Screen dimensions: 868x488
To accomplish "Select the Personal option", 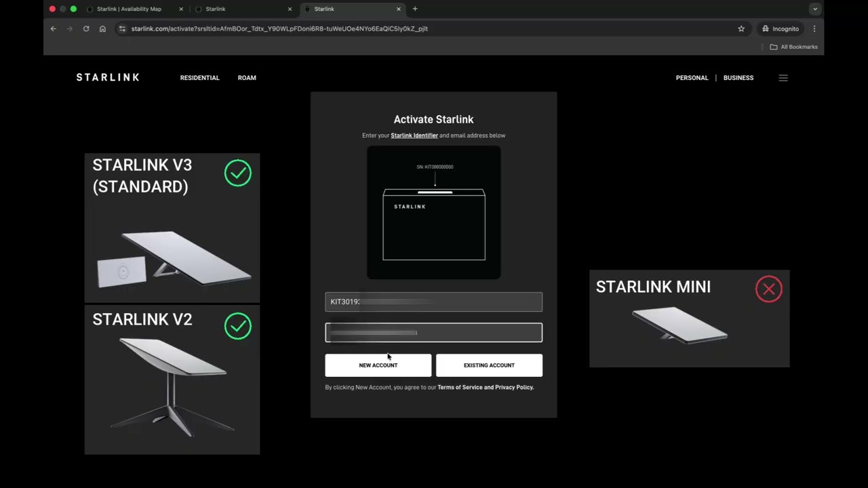I will [x=692, y=78].
